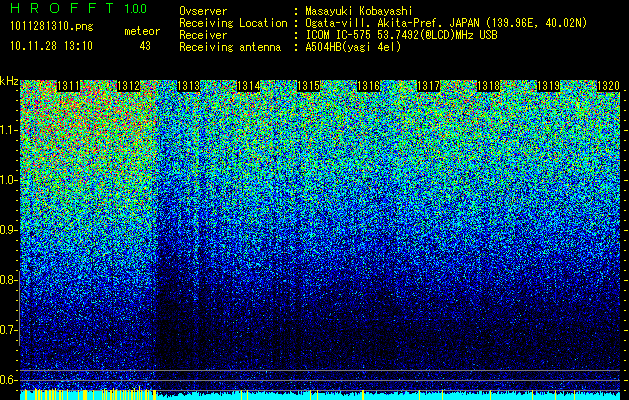Click the 1313 time marker
The width and height of the screenshot is (629, 400).
[x=189, y=86]
